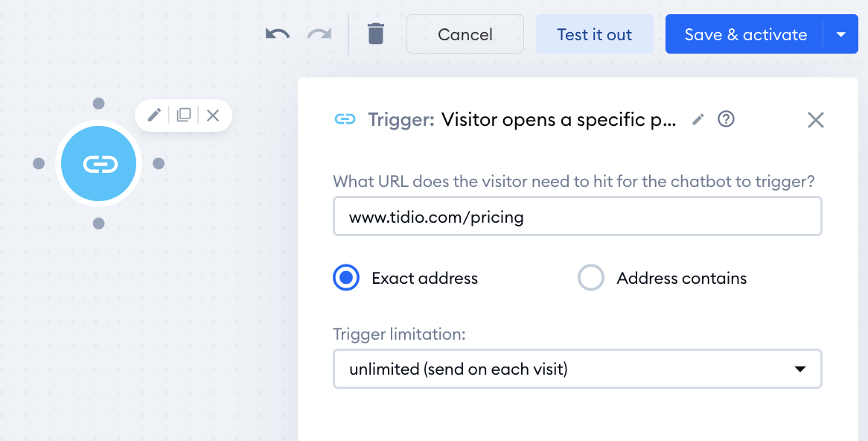Click the redo arrow icon

tap(319, 34)
